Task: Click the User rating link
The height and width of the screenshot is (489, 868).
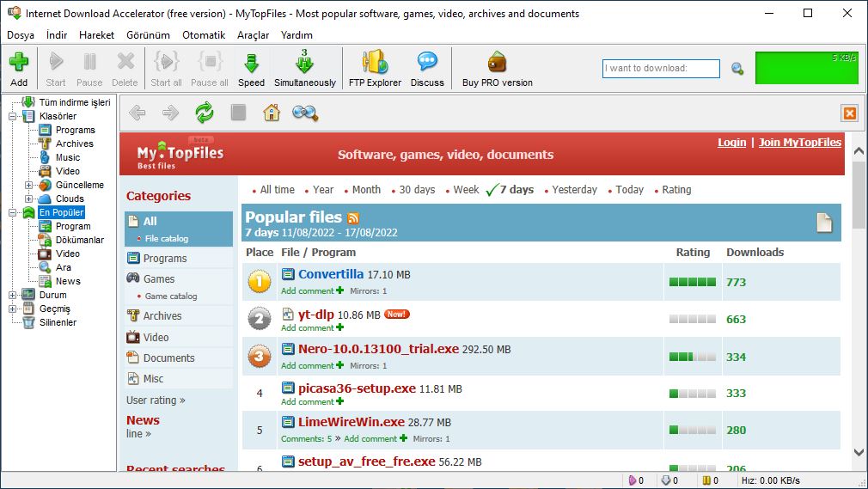Action: (156, 400)
